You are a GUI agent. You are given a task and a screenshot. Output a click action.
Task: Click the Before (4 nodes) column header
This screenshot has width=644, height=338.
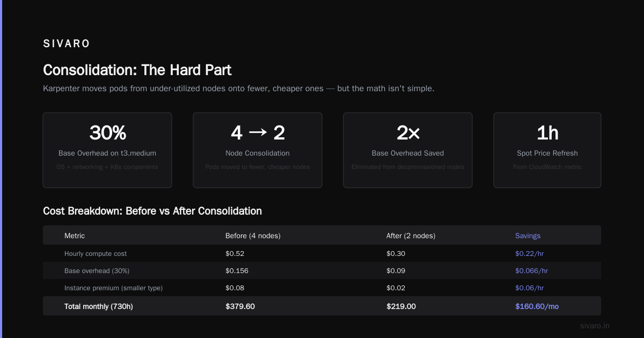[253, 236]
